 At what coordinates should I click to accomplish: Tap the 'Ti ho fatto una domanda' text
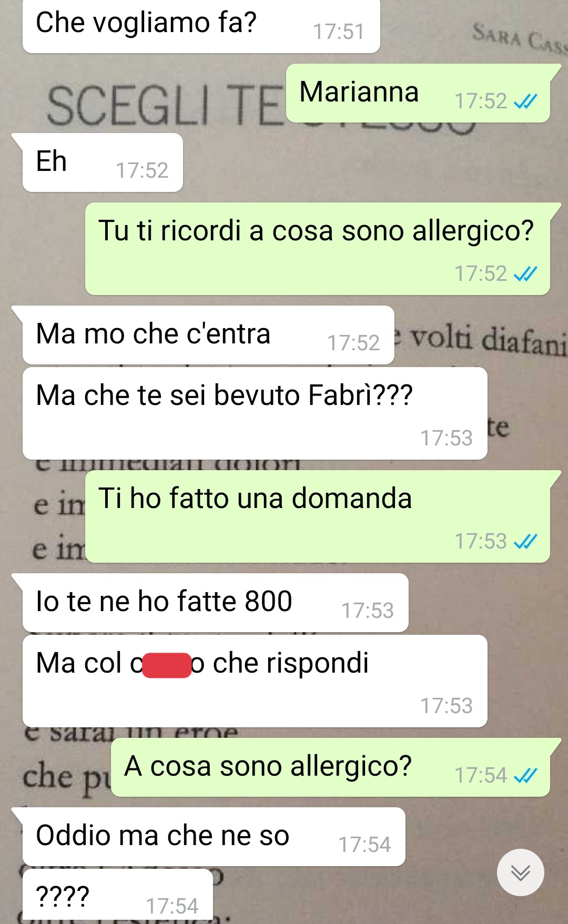(x=255, y=498)
